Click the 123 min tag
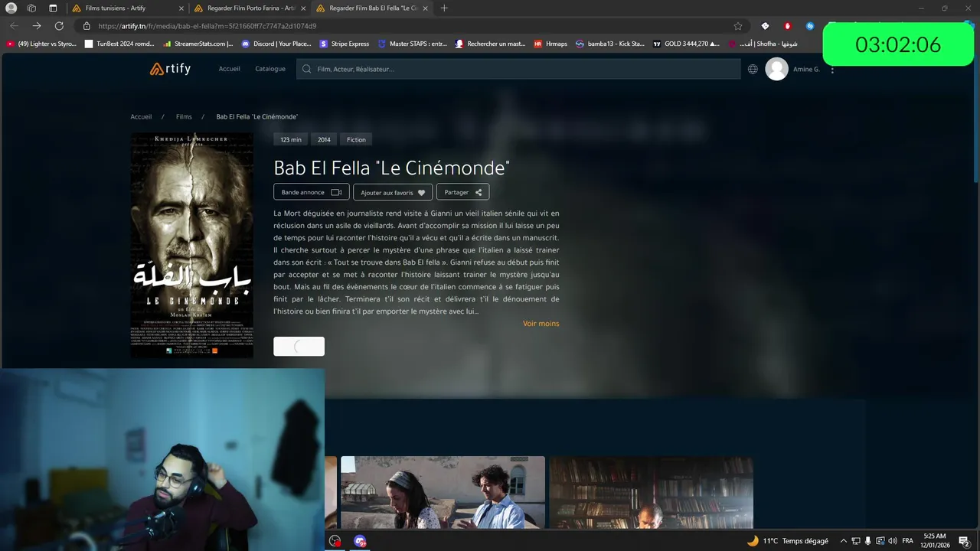Image resolution: width=980 pixels, height=551 pixels. click(x=290, y=139)
